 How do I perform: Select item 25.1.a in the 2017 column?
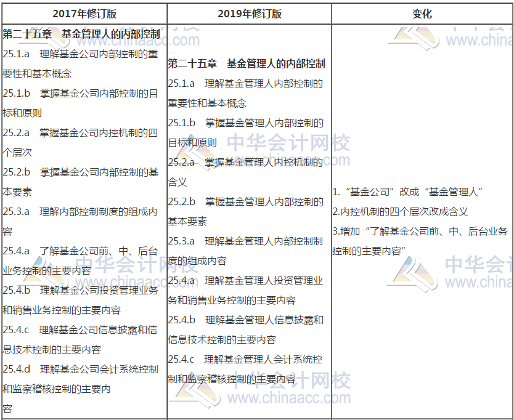(x=80, y=63)
